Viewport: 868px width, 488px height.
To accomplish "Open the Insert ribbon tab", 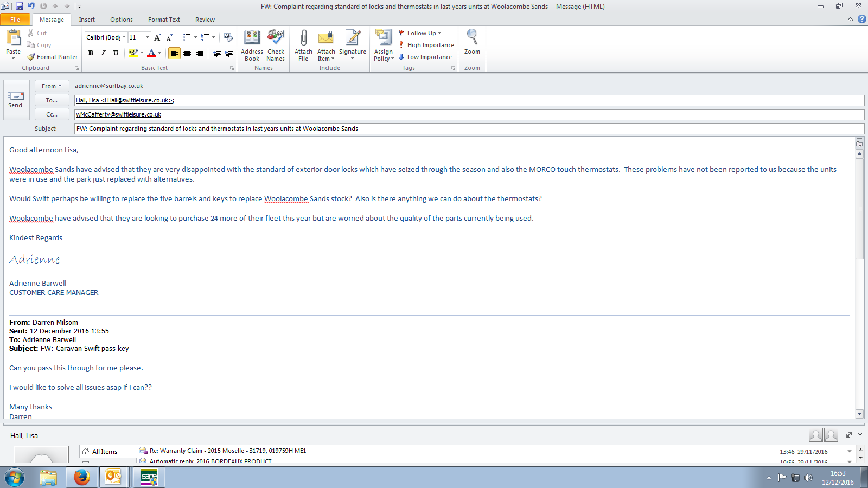I will coord(87,20).
